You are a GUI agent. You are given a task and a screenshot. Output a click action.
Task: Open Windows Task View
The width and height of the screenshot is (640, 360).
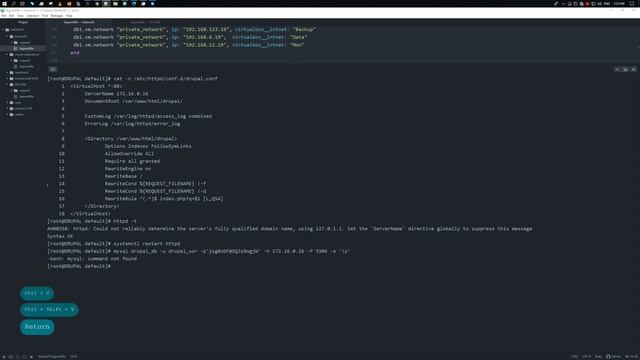pyautogui.click(x=22, y=3)
